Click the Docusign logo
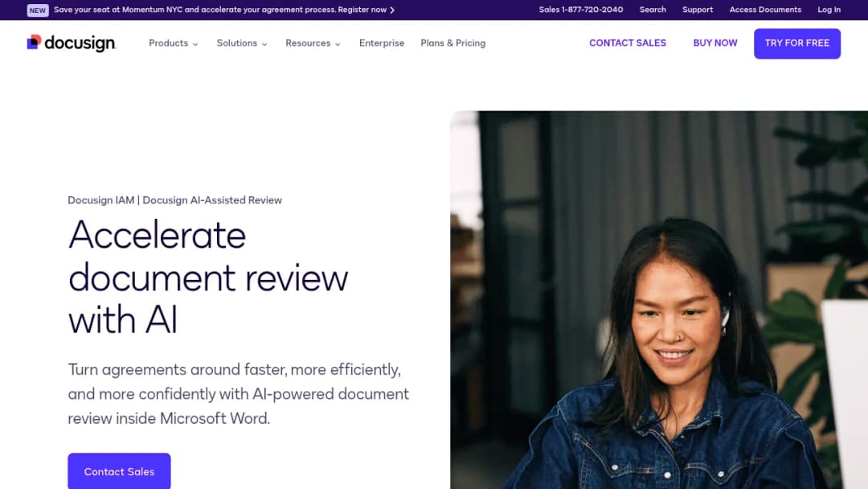Image resolution: width=868 pixels, height=489 pixels. (72, 43)
